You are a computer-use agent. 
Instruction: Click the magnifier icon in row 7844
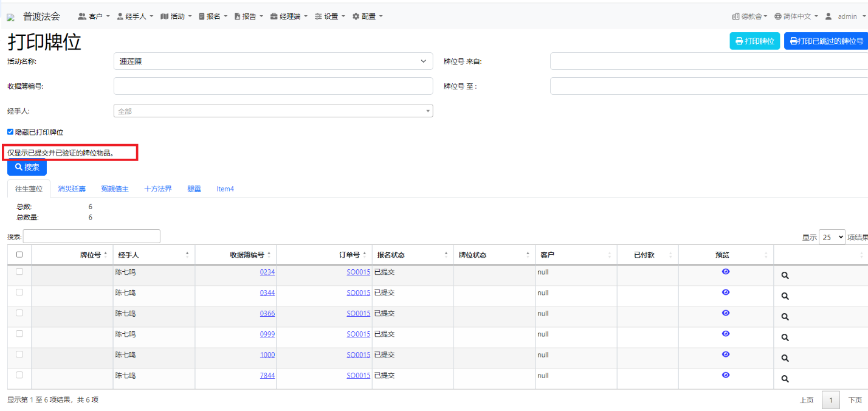point(785,379)
